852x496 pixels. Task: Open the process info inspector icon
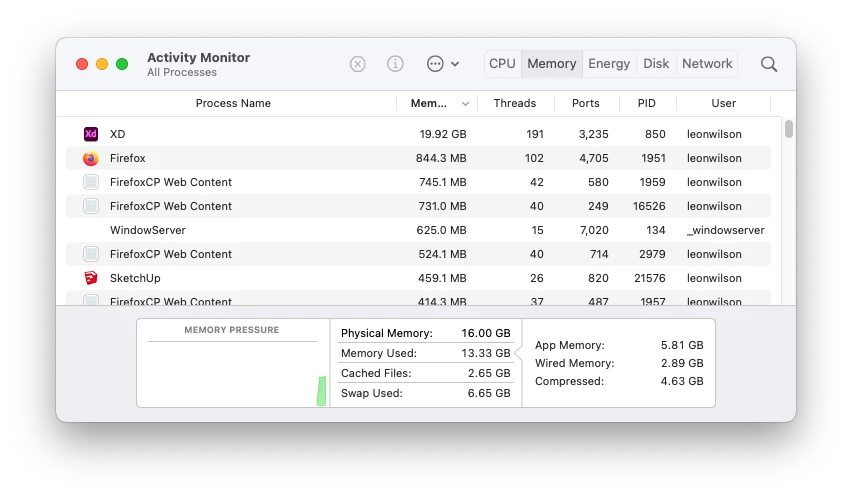click(x=395, y=64)
